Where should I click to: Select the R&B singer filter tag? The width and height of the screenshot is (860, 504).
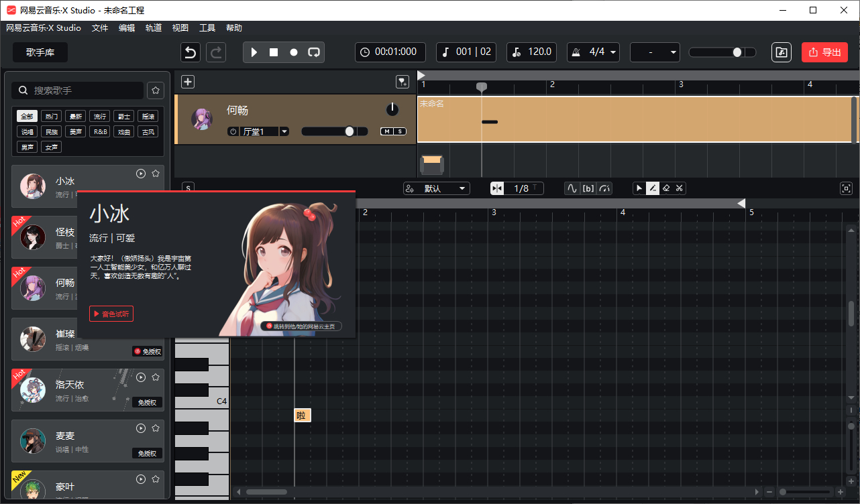pos(99,132)
